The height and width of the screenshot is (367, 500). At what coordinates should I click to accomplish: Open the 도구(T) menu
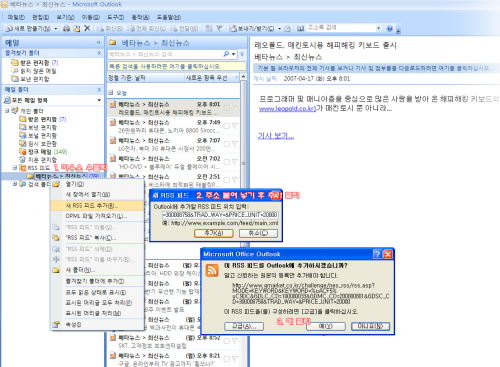pyautogui.click(x=115, y=17)
